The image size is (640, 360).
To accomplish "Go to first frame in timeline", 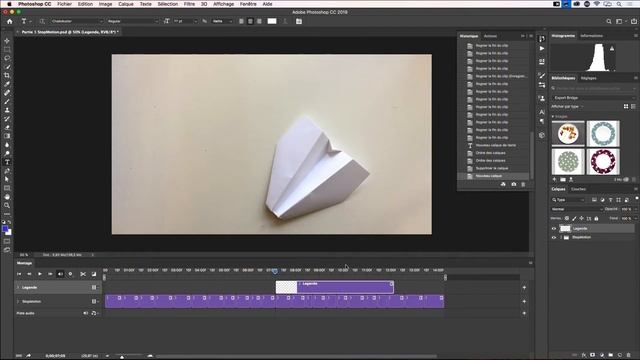I will pyautogui.click(x=19, y=274).
